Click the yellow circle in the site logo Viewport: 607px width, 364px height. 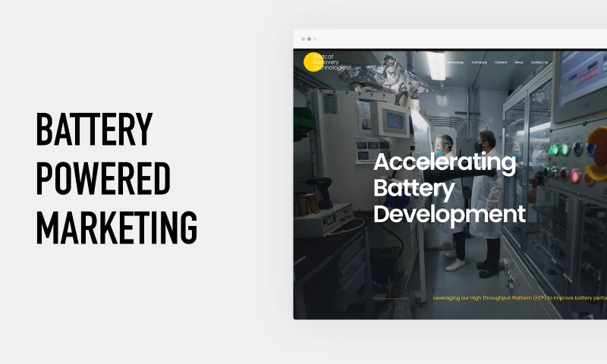click(x=311, y=62)
